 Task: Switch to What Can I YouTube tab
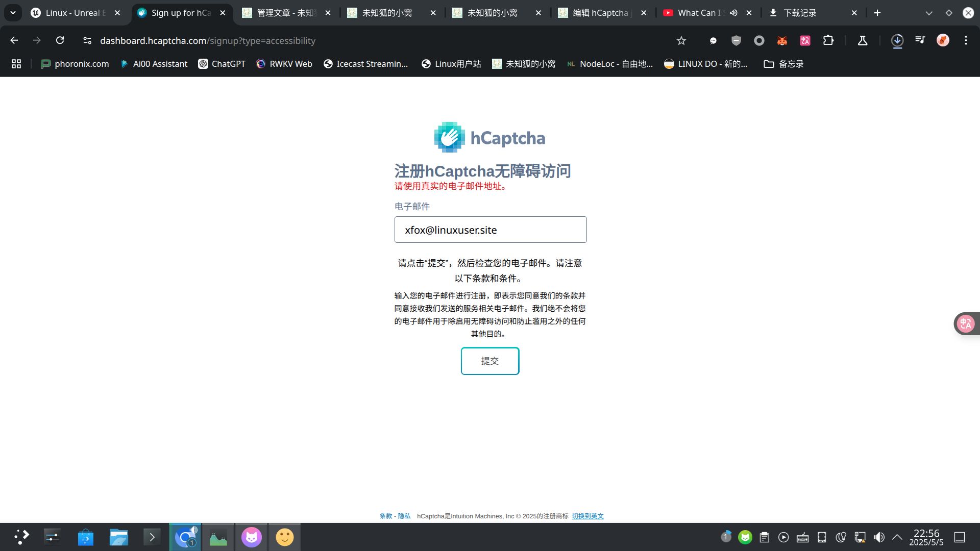699,13
